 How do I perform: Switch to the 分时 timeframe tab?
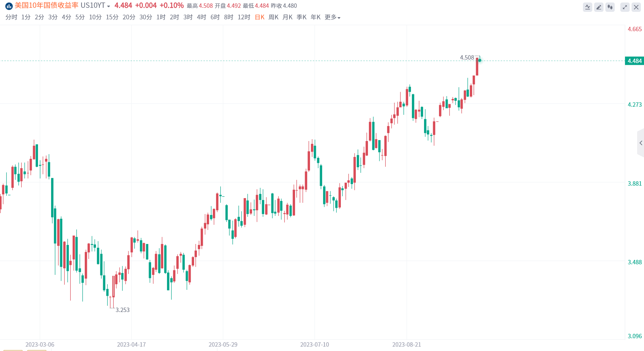tap(11, 17)
